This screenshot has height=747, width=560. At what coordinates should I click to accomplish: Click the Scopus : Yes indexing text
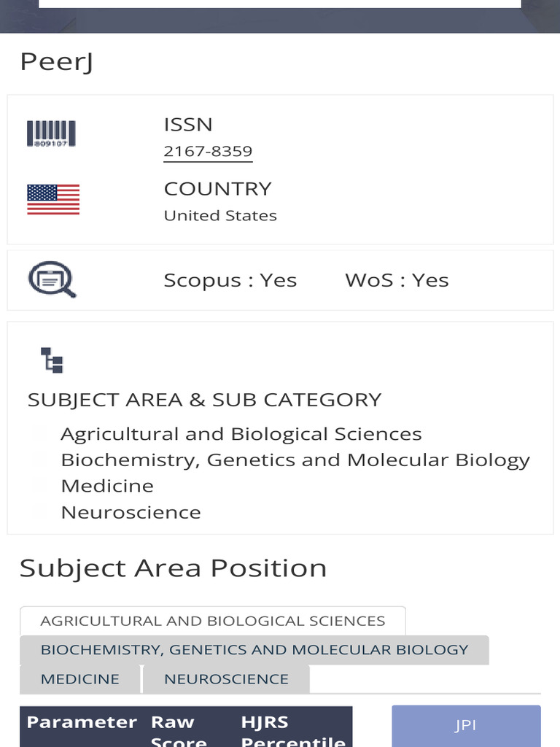(x=230, y=280)
